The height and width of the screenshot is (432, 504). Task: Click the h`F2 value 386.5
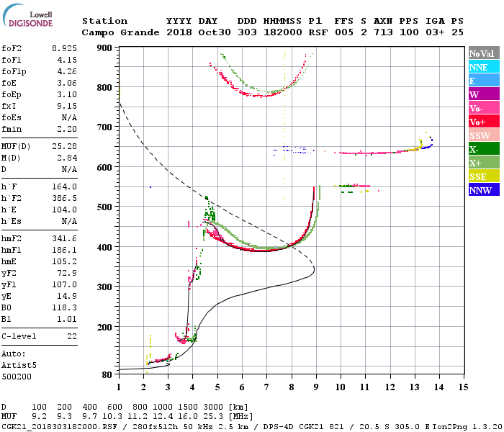(x=64, y=198)
